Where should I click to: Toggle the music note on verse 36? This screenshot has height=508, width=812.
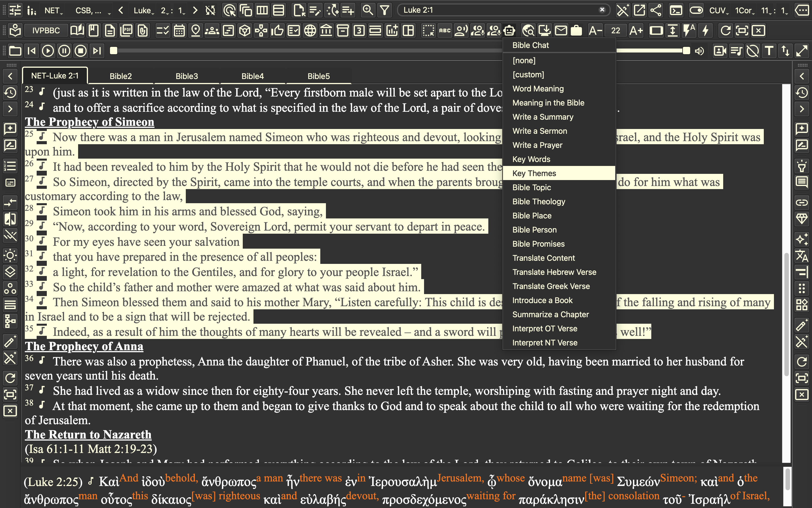click(x=42, y=361)
